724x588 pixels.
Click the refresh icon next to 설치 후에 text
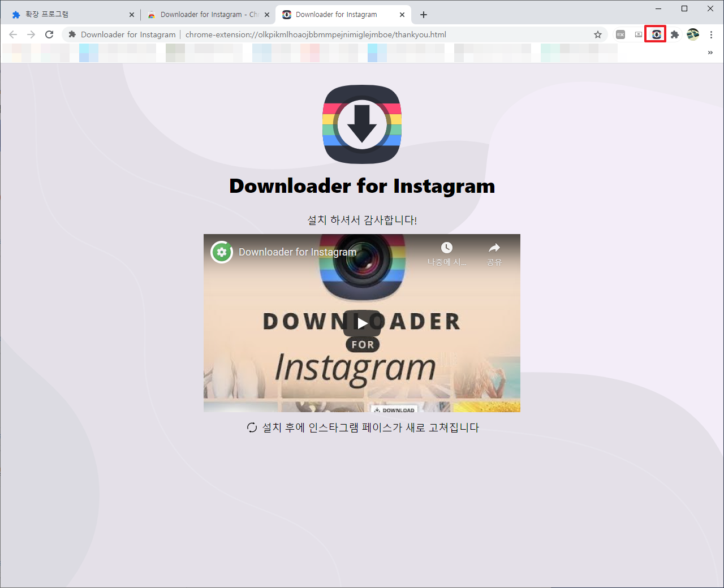[252, 428]
